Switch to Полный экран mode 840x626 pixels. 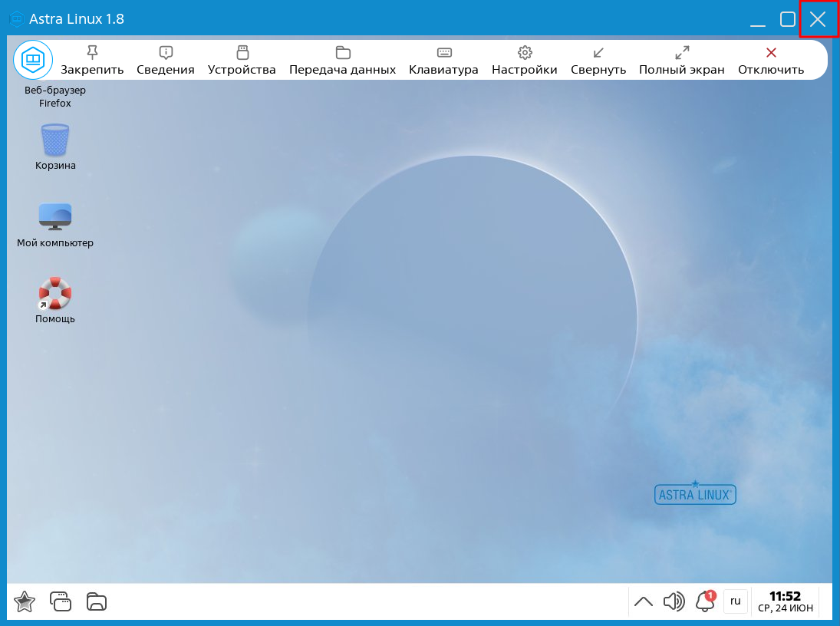pos(682,61)
